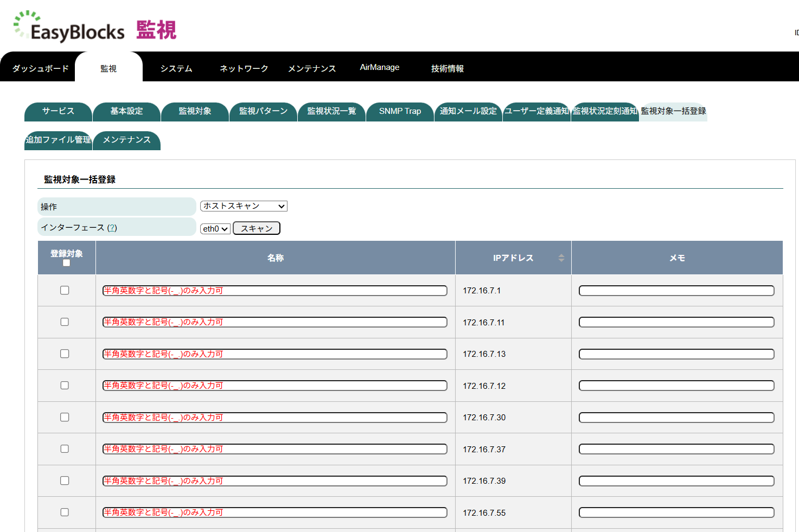Expand the eth0 interface dropdown

click(215, 228)
